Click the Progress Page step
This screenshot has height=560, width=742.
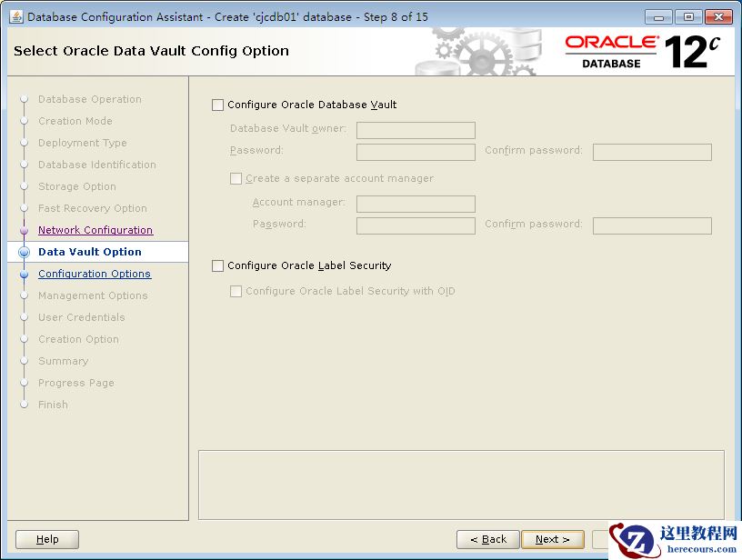click(x=76, y=383)
